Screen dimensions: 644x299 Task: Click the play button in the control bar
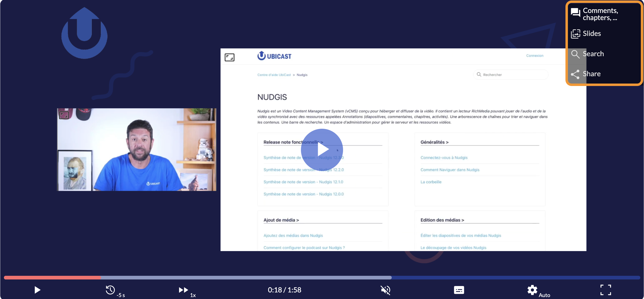pos(37,290)
